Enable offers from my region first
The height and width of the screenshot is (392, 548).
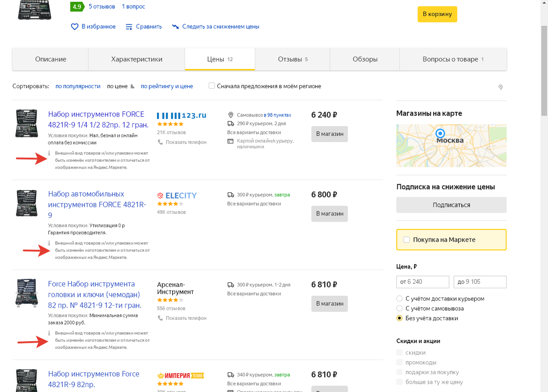211,86
